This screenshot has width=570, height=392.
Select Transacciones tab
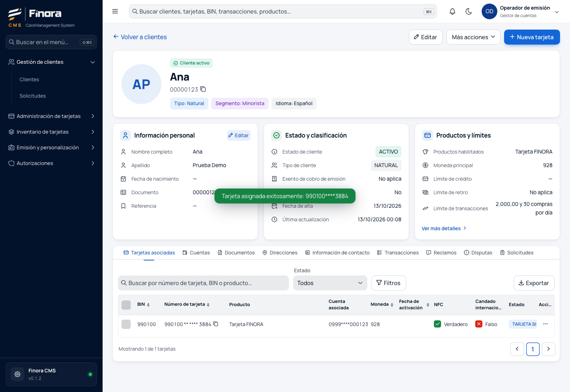tap(398, 253)
